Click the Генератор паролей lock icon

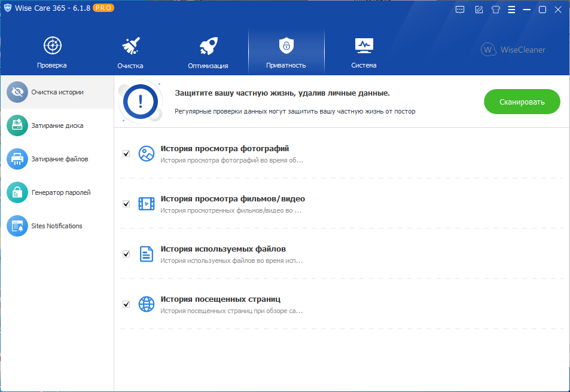(x=17, y=192)
